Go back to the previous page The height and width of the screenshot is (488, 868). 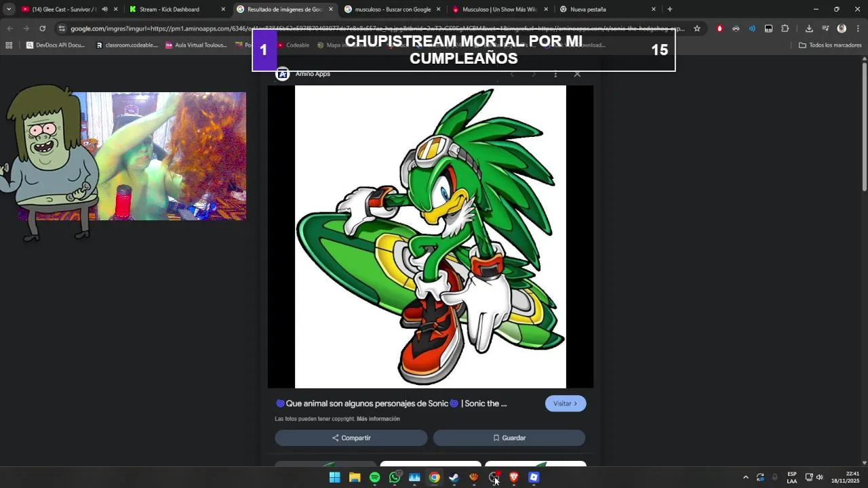9,28
